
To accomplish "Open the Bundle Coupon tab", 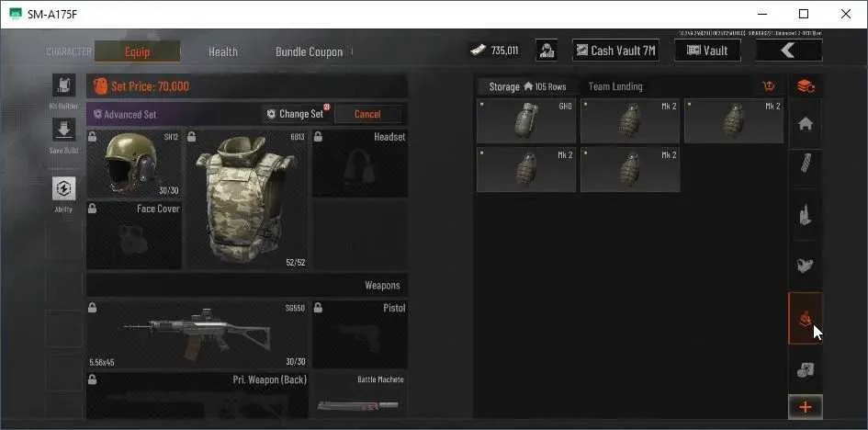I will (309, 51).
